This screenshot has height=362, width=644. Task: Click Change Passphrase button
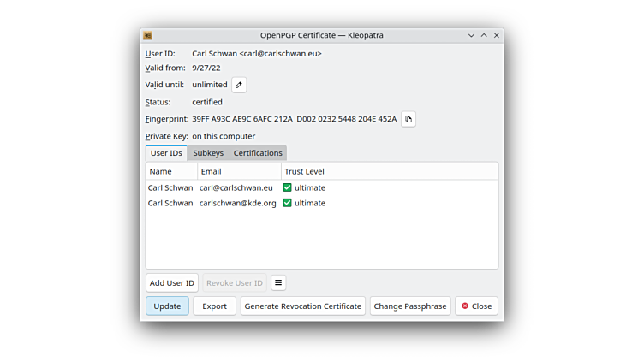tap(410, 306)
